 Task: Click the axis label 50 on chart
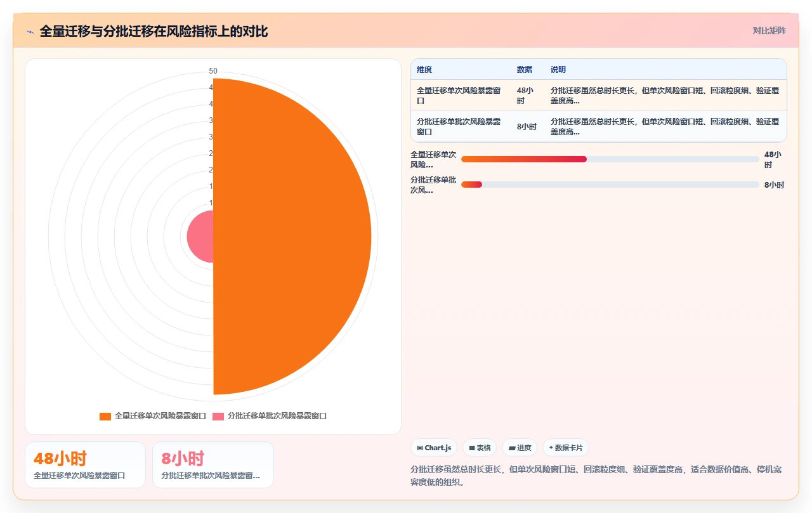tap(213, 70)
